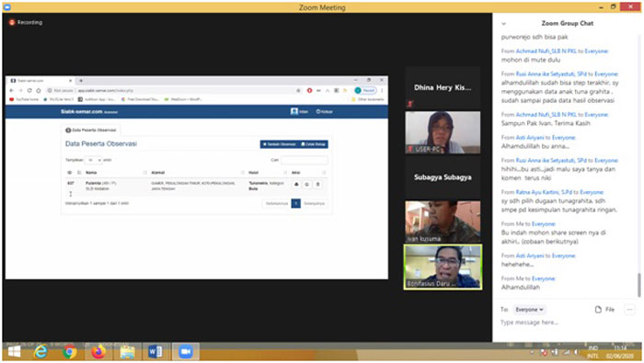Click the red Recording indicator

pos(26,22)
